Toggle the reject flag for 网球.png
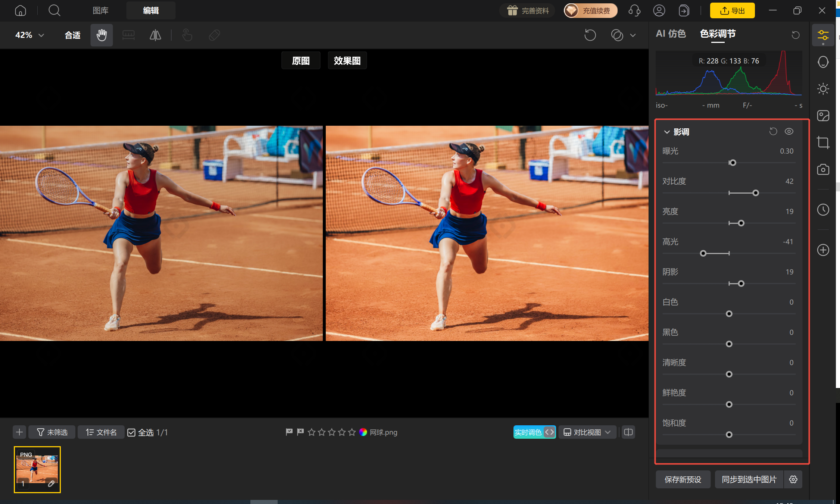 click(300, 432)
